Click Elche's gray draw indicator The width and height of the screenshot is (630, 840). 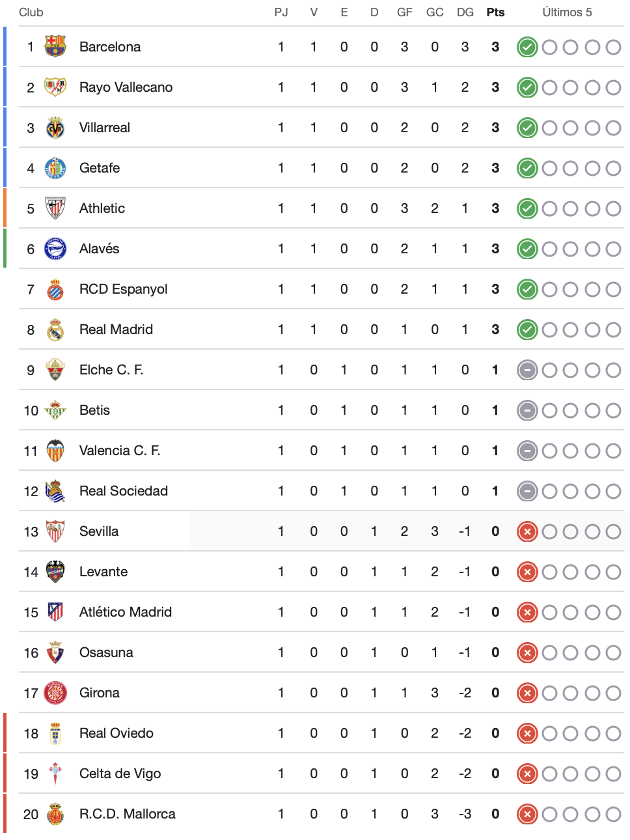tap(527, 370)
